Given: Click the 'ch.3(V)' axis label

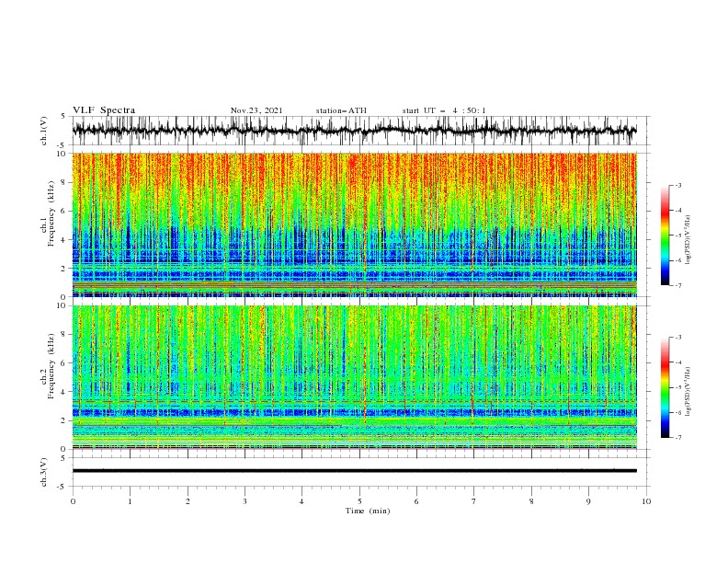Looking at the screenshot, I should (44, 472).
